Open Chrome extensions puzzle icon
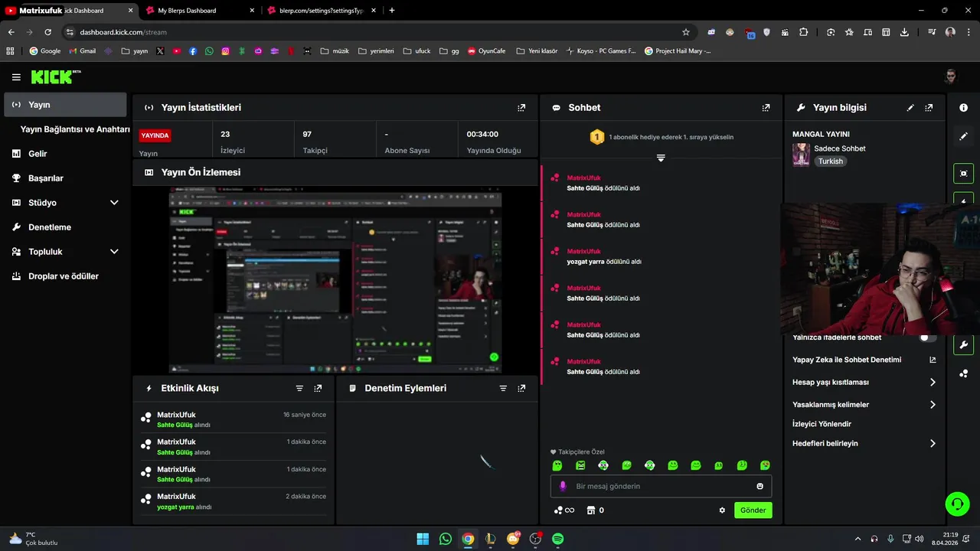 tap(803, 32)
